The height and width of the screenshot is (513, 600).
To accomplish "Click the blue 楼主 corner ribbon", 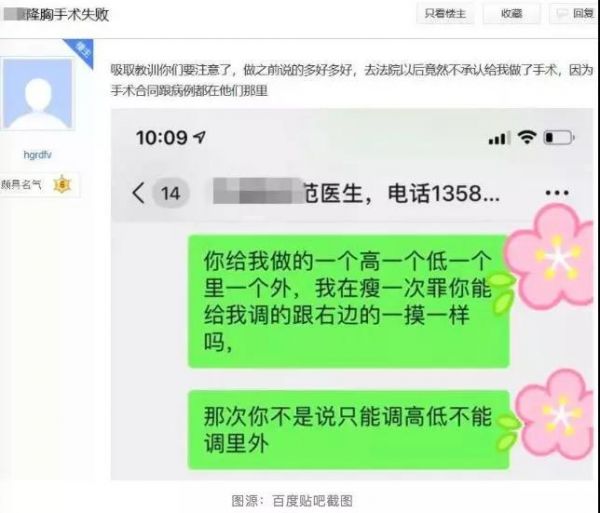I will pos(82,51).
